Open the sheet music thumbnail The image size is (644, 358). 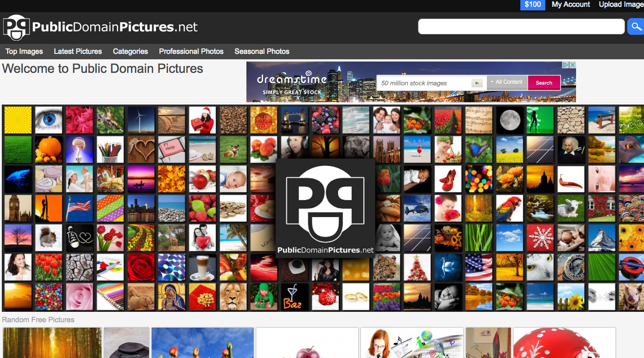(x=479, y=120)
